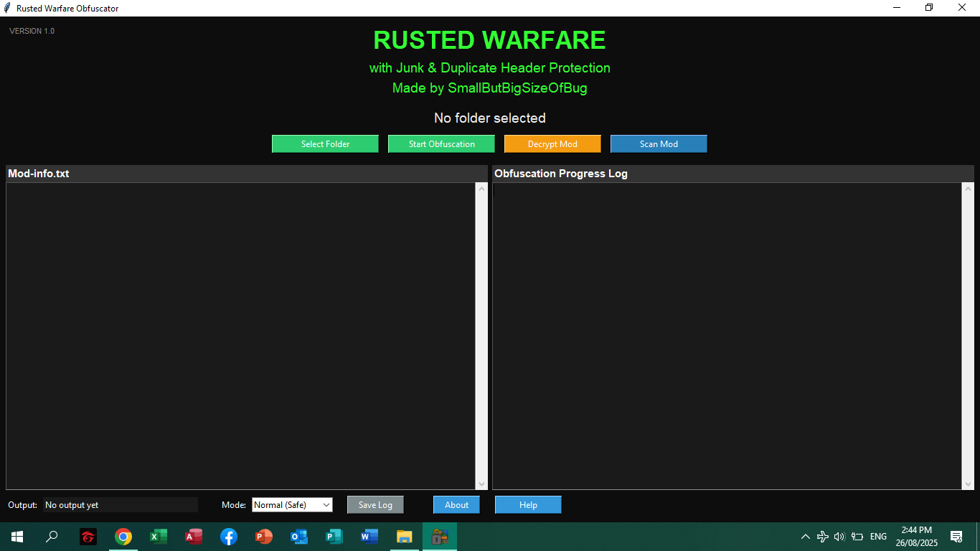Open the volume speaker tray icon
Image resolution: width=980 pixels, height=551 pixels.
[839, 537]
